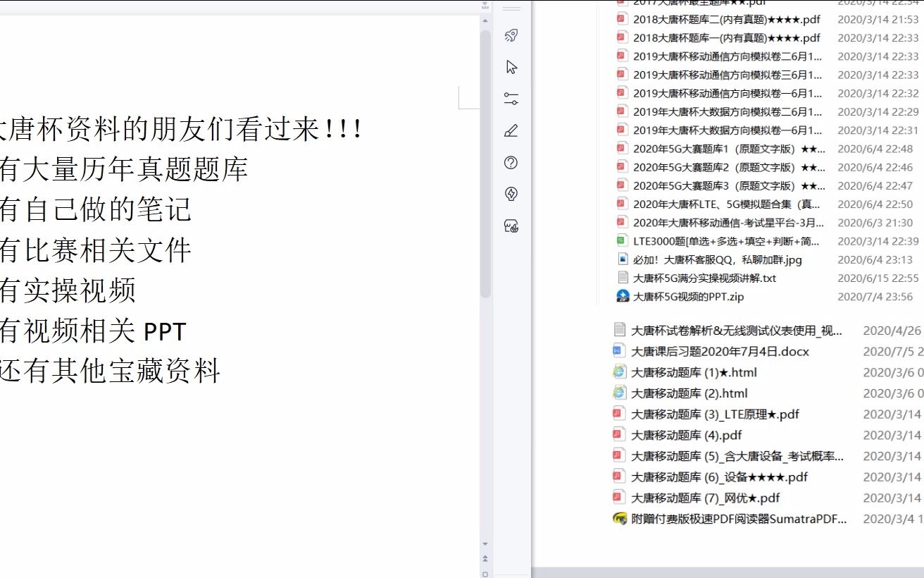This screenshot has height=578, width=924.
Task: Select file 2019年大唐杯大数据方向模拟卷一6月1
Action: [728, 130]
